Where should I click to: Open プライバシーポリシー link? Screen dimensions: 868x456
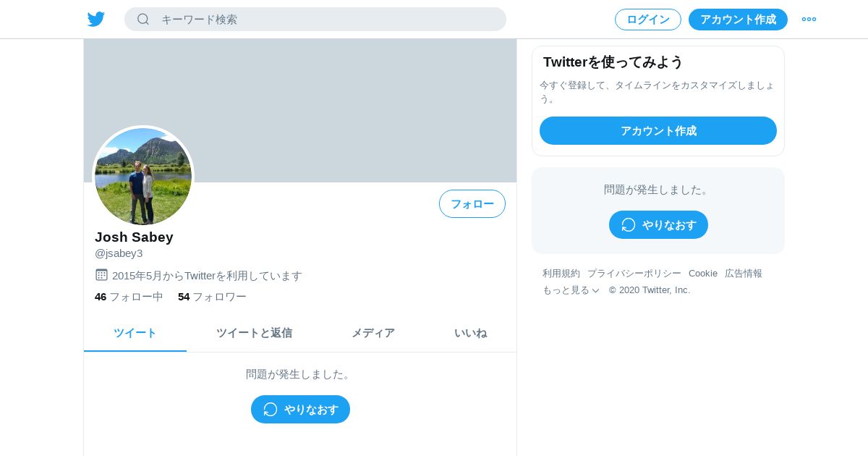coord(634,274)
